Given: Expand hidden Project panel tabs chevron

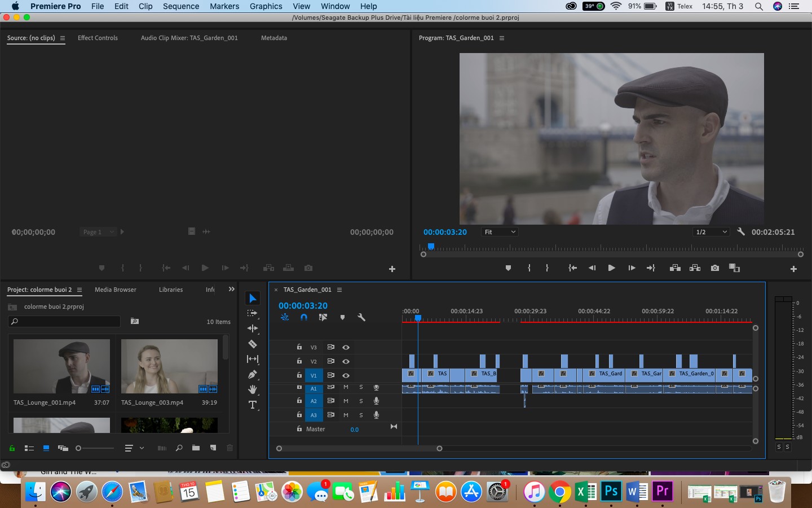Looking at the screenshot, I should [x=231, y=289].
